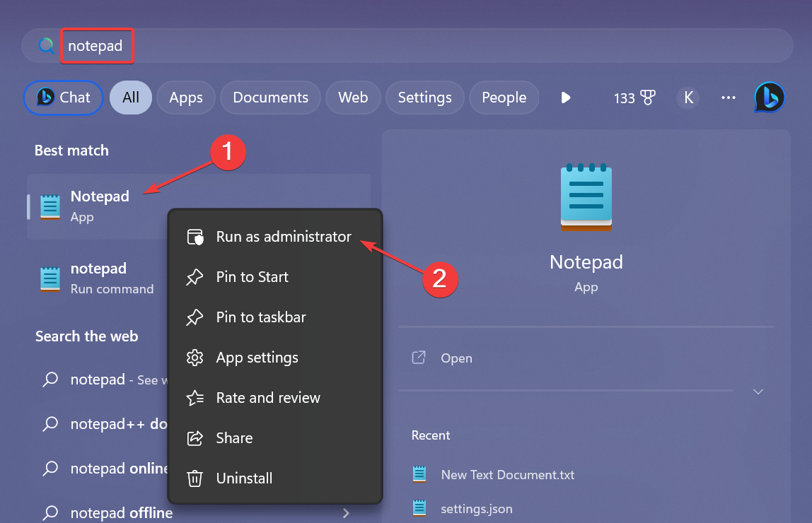Click the K user account avatar

[688, 98]
